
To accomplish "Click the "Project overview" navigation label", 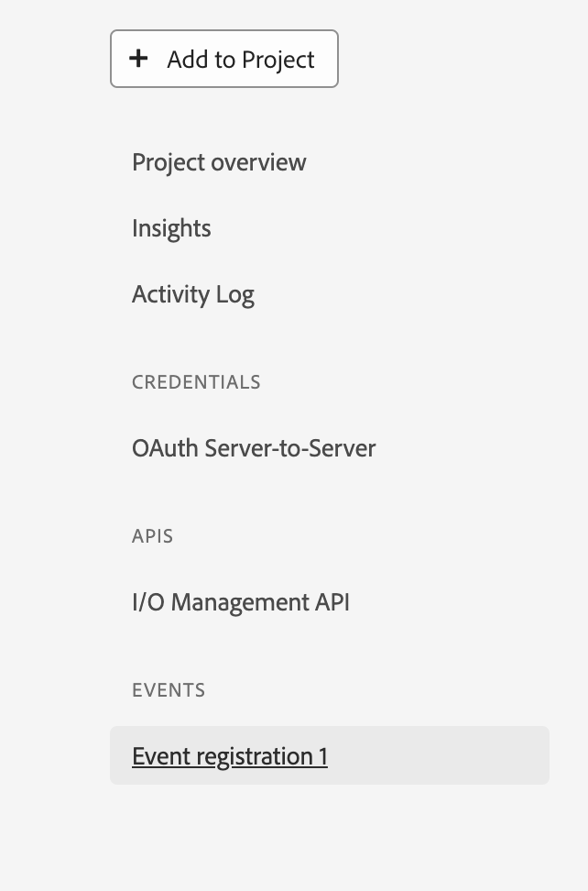I will tap(219, 162).
